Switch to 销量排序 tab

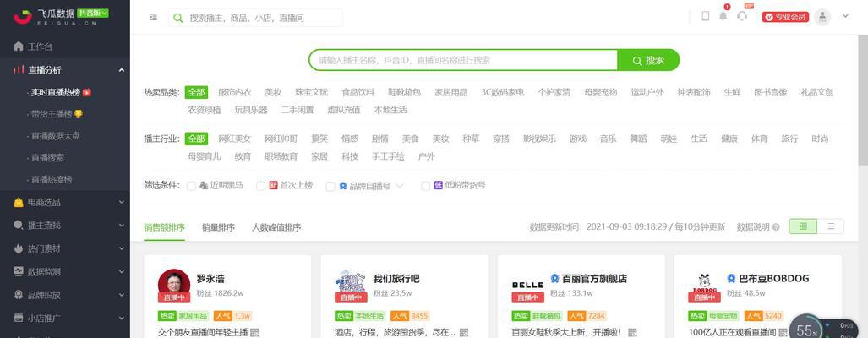[x=218, y=227]
